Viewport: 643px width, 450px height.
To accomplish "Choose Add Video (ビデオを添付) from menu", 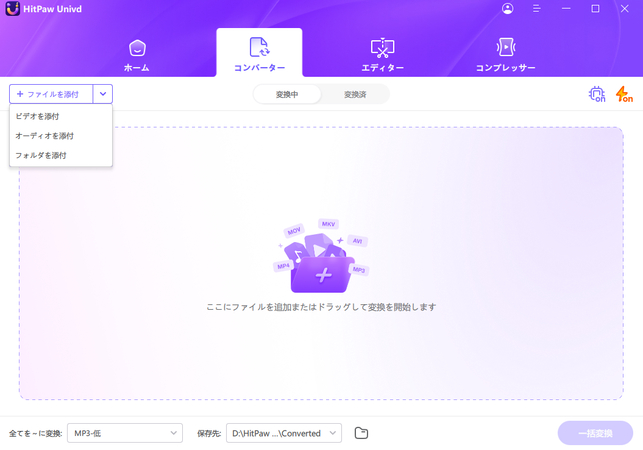I will pos(61,116).
